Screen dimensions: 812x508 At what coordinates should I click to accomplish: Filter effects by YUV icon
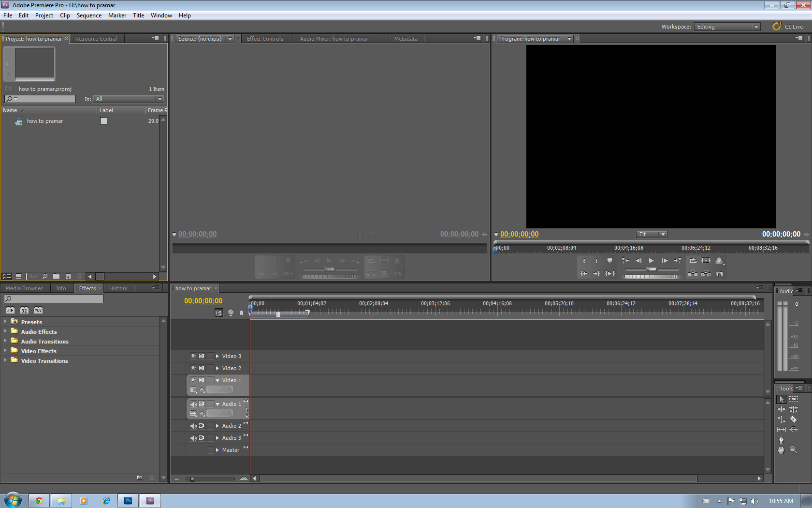click(38, 311)
